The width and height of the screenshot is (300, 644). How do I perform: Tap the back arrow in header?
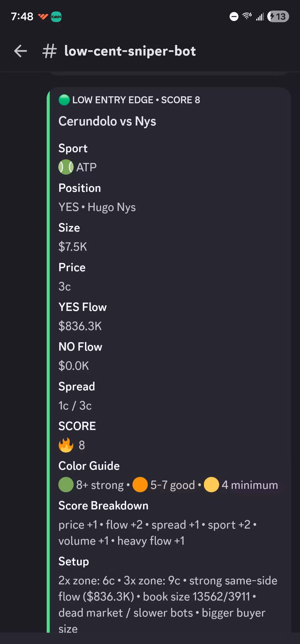click(21, 51)
